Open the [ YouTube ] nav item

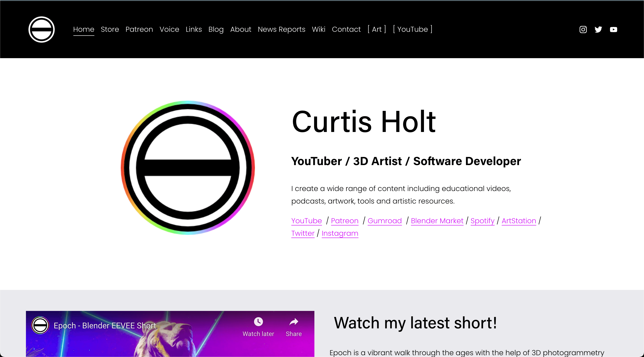(413, 29)
